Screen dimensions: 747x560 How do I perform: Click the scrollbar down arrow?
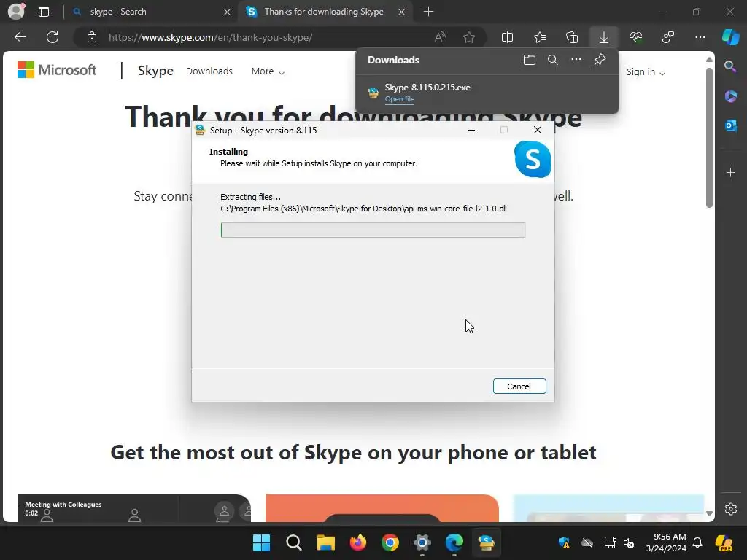[709, 513]
